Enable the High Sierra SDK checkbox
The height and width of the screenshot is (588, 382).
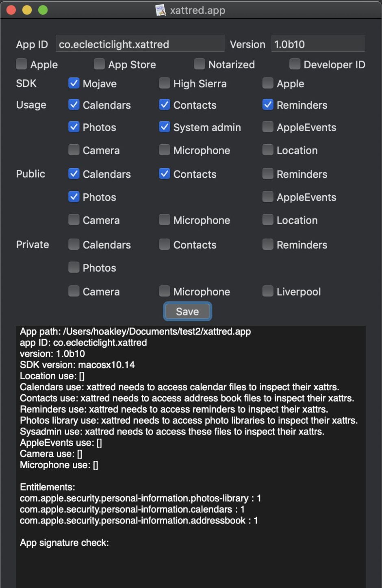(165, 83)
